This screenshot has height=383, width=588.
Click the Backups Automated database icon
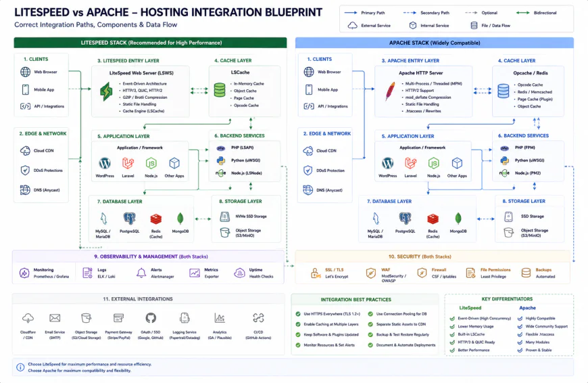tap(526, 273)
